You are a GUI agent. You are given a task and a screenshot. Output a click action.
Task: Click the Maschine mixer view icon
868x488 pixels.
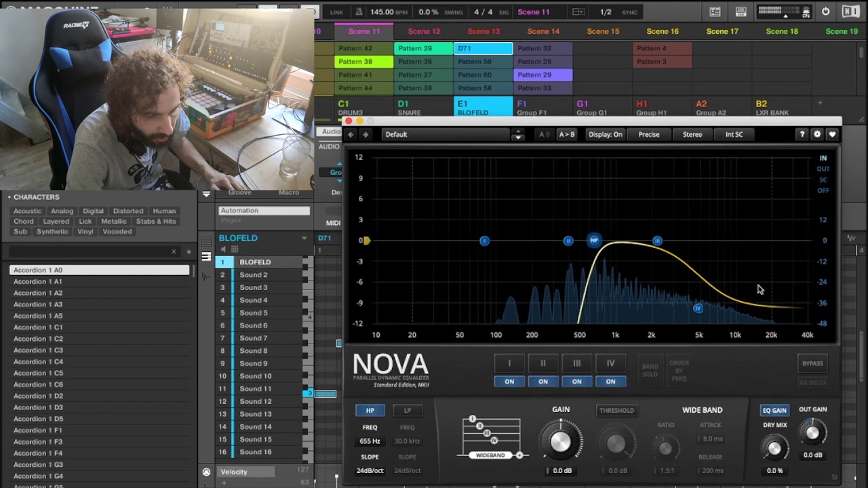click(715, 12)
